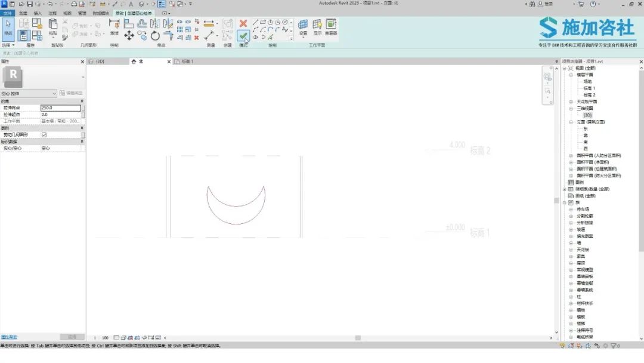The height and width of the screenshot is (363, 644).
Task: Click the Properties help link
Action: [x=9, y=337]
